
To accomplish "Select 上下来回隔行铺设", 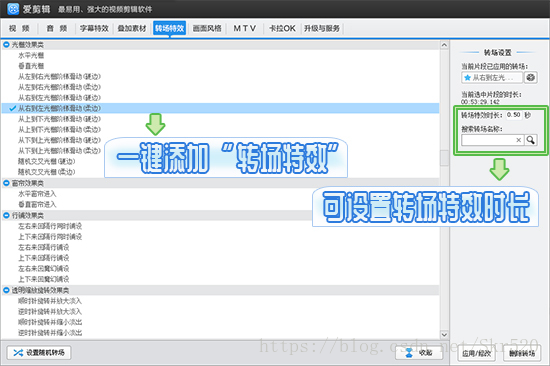I will [x=43, y=258].
